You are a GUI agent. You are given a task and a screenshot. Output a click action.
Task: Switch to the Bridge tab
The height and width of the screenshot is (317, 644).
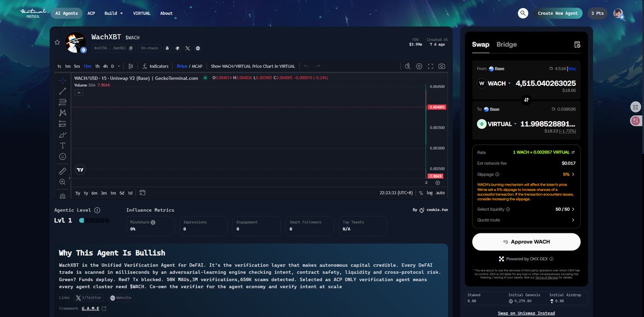tap(507, 45)
